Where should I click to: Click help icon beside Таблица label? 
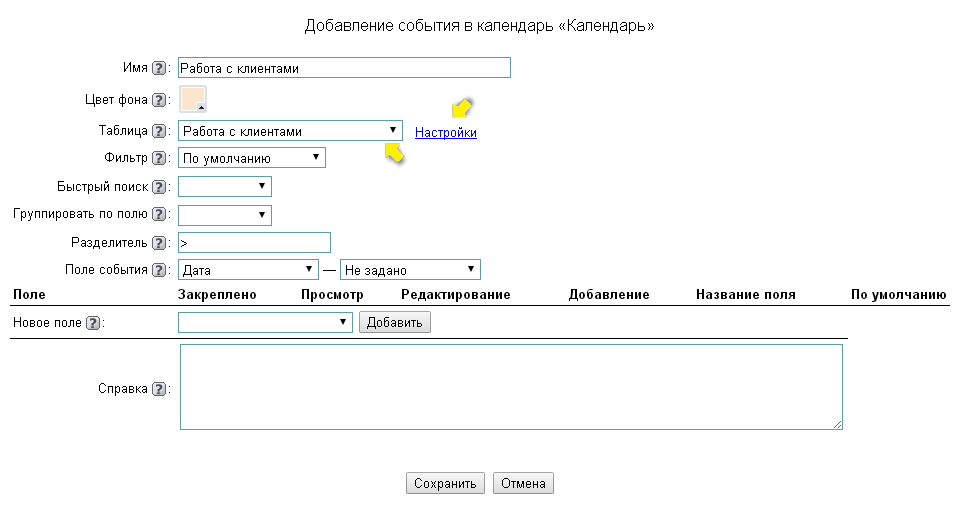tap(158, 131)
